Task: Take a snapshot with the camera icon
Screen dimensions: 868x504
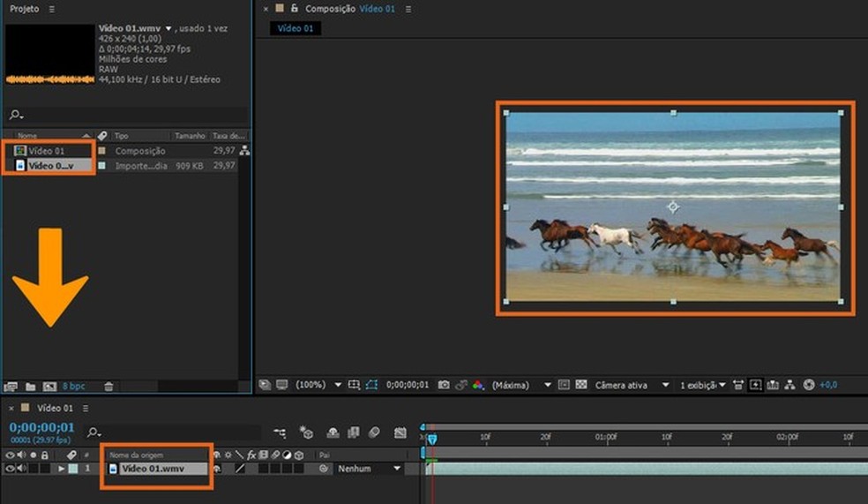Action: coord(445,386)
